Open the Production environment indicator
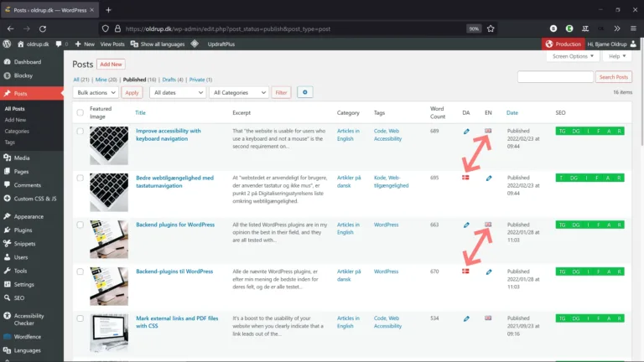Image resolution: width=644 pixels, height=362 pixels. [x=563, y=44]
